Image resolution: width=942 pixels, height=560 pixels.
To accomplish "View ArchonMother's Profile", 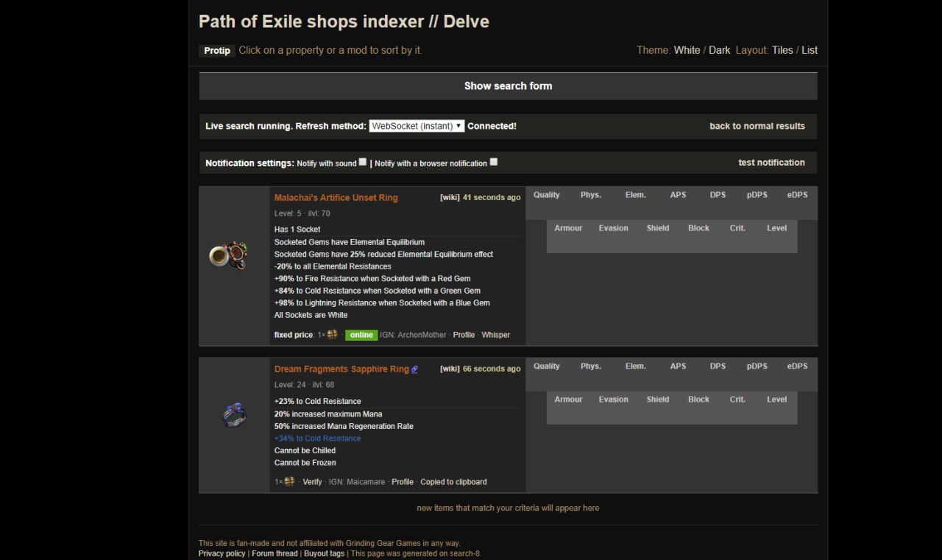I will pyautogui.click(x=464, y=335).
